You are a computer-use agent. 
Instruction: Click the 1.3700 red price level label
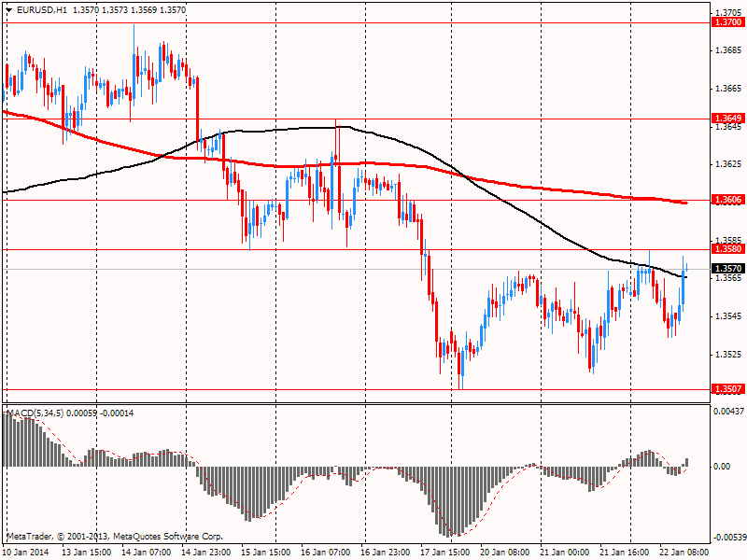coord(729,22)
